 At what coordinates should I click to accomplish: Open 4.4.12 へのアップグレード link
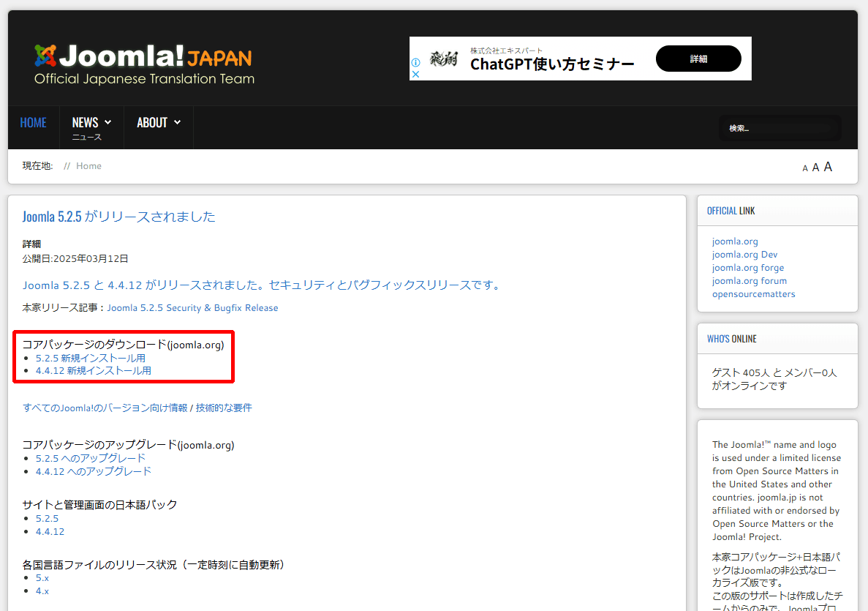point(94,471)
